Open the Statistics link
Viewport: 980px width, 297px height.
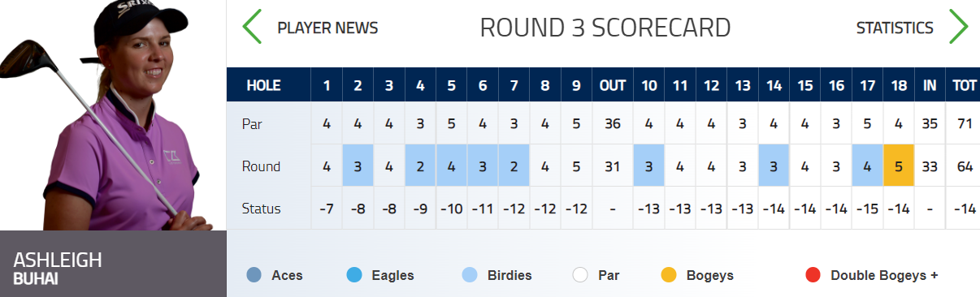(x=895, y=28)
